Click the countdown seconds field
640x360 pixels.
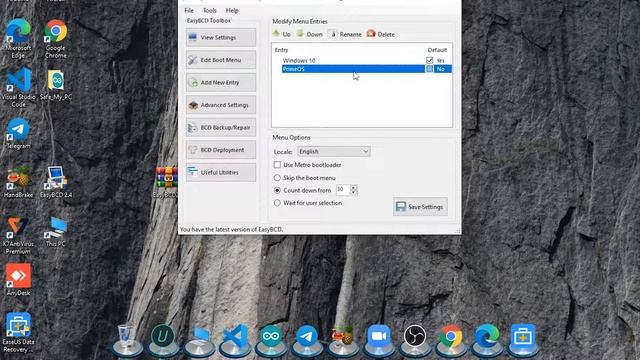(342, 190)
